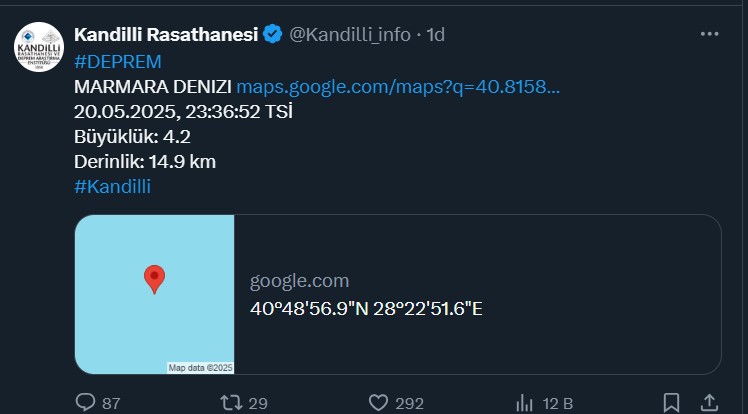The width and height of the screenshot is (748, 414).
Task: Open the reply comment icon
Action: coord(85,403)
